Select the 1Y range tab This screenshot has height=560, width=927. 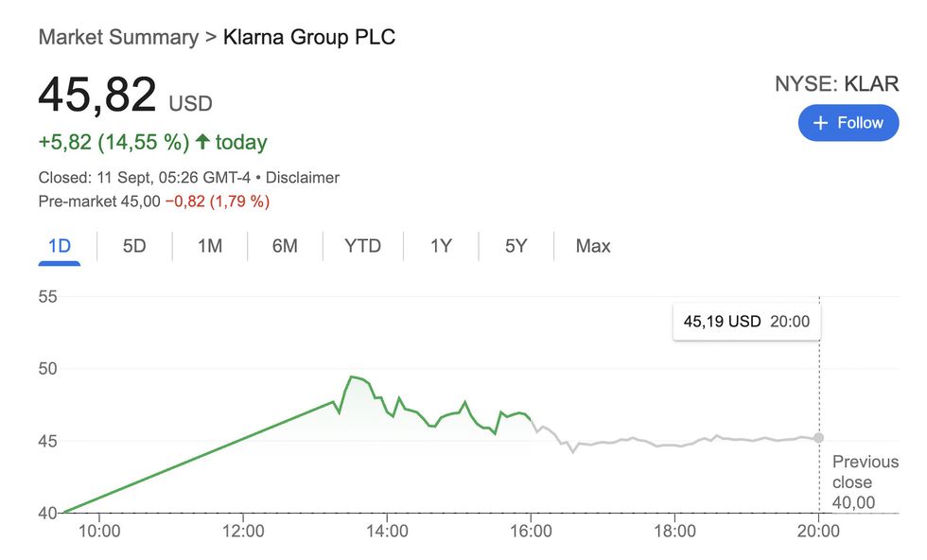coord(440,245)
